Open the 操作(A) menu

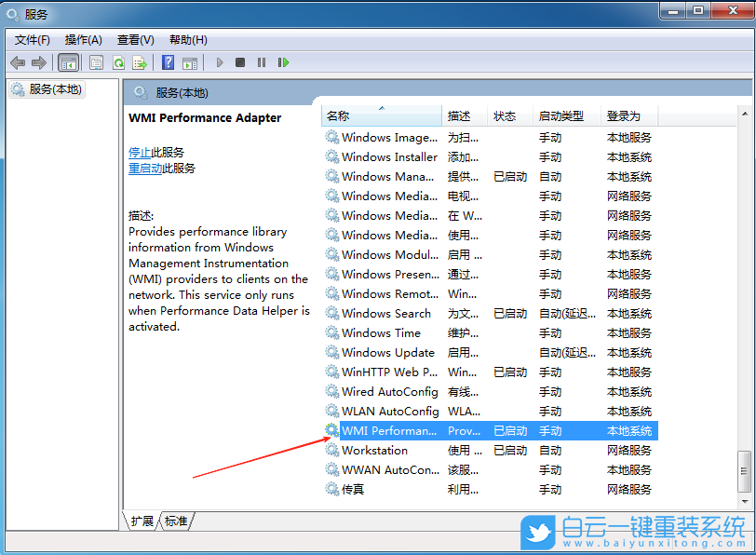tap(84, 39)
